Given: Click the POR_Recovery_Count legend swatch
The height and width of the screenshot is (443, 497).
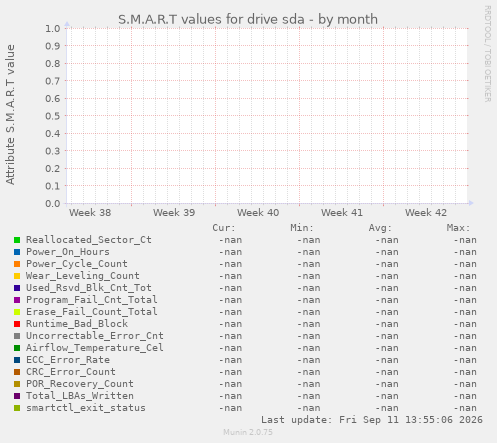Looking at the screenshot, I should click(x=17, y=384).
